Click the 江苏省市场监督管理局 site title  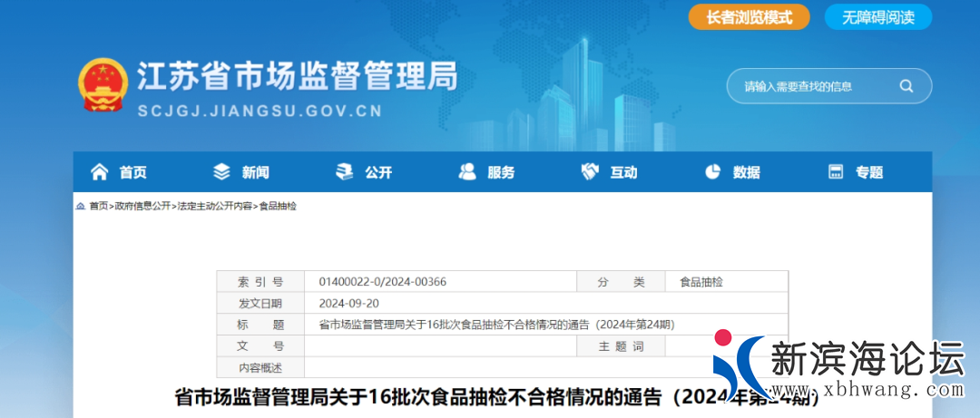[298, 76]
